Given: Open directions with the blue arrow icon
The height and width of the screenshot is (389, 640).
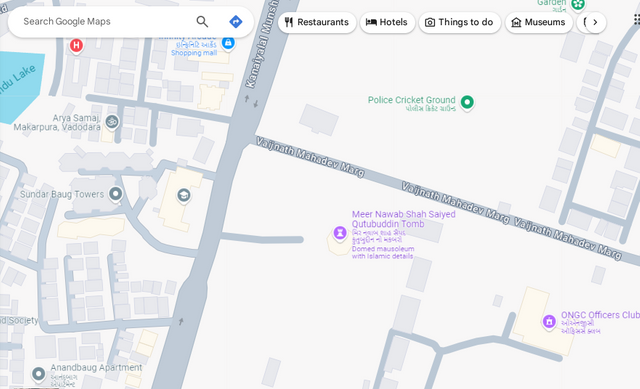Looking at the screenshot, I should point(236,22).
